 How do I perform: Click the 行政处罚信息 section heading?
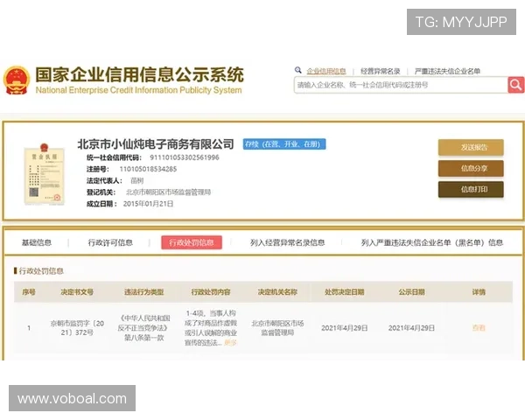[41, 271]
